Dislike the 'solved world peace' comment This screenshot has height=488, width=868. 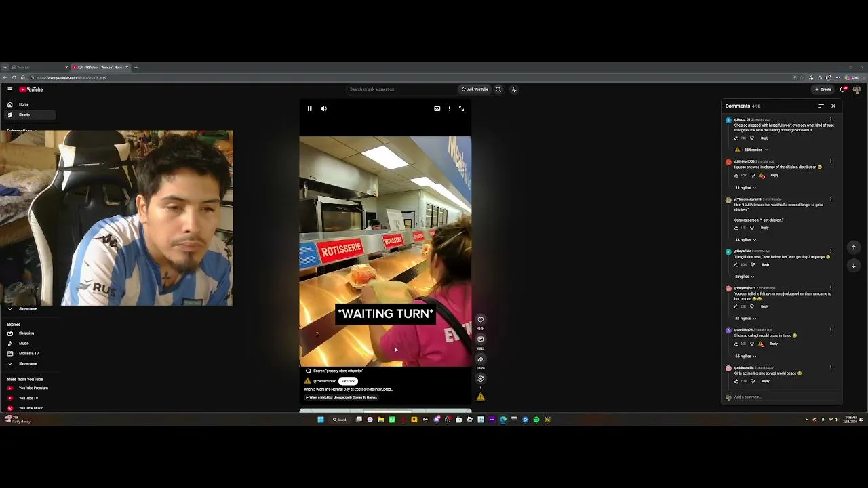(752, 381)
